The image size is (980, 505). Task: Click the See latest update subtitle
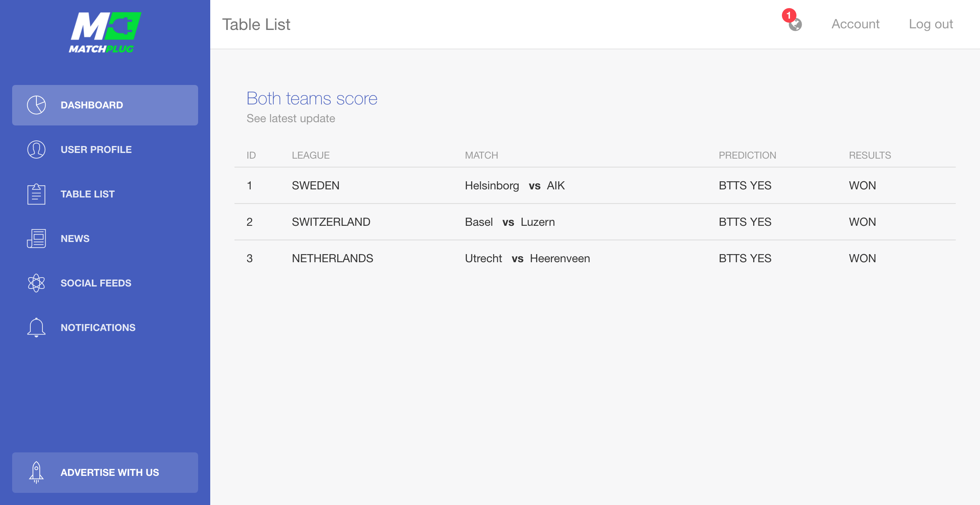tap(291, 119)
